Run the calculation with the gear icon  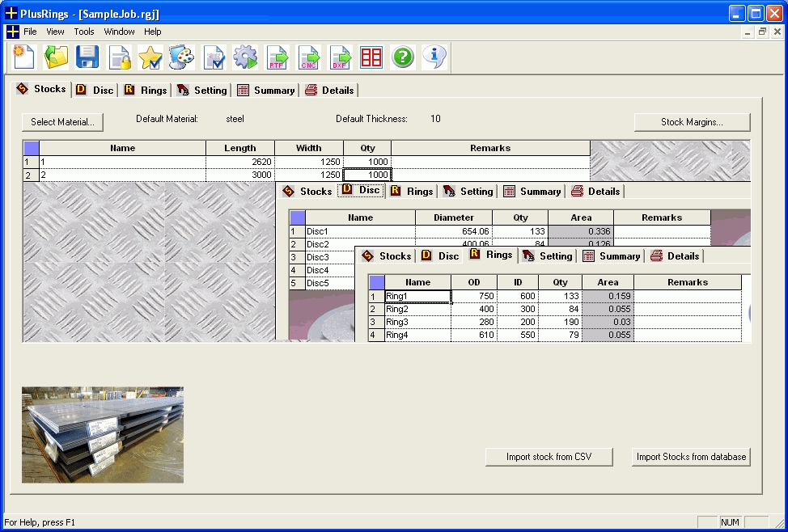coord(245,57)
